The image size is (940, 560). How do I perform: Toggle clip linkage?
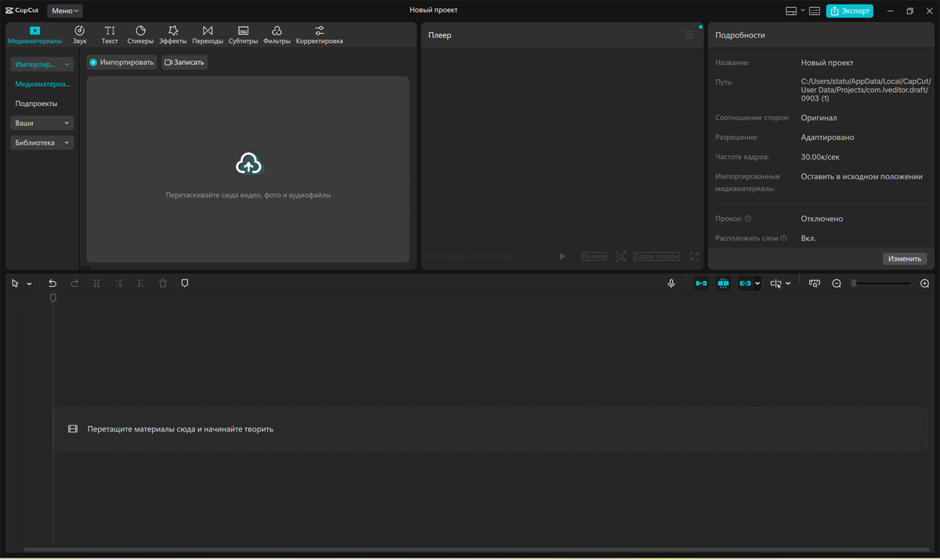pos(745,284)
